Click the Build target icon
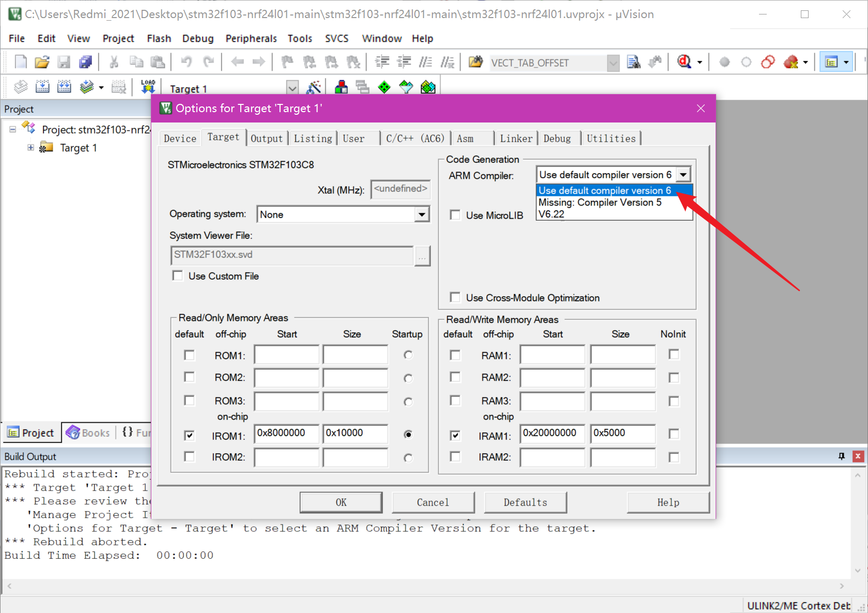 pyautogui.click(x=42, y=87)
